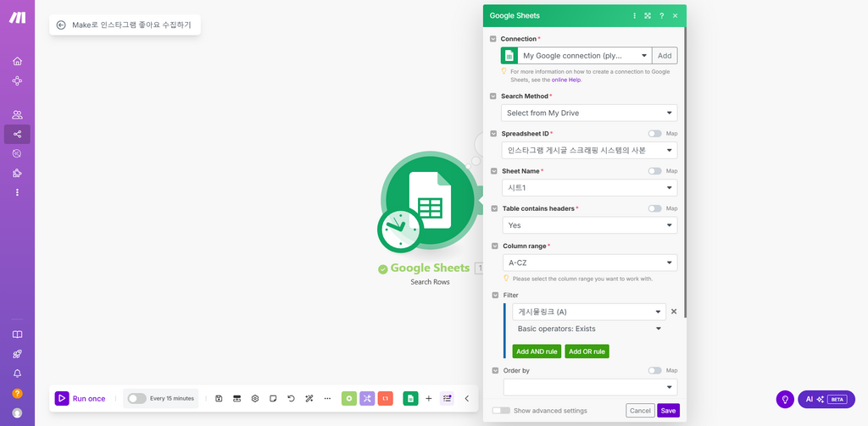Viewport: 868px width, 426px height.
Task: Open the empty Order by dropdown
Action: (590, 387)
